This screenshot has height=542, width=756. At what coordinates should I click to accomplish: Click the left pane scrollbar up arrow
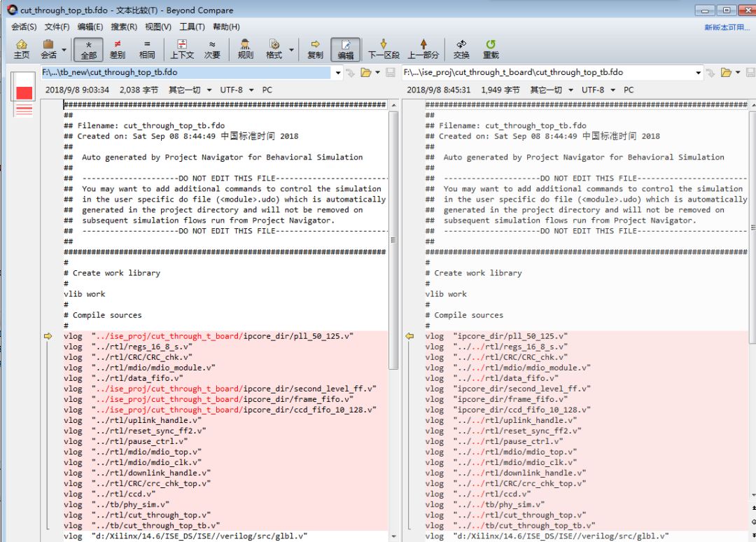[x=393, y=105]
